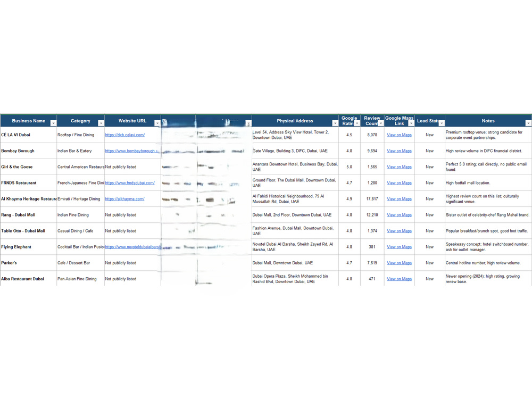Select the Al Fahidi Historical Neighbourhood address cell
532x399 pixels.
295,199
